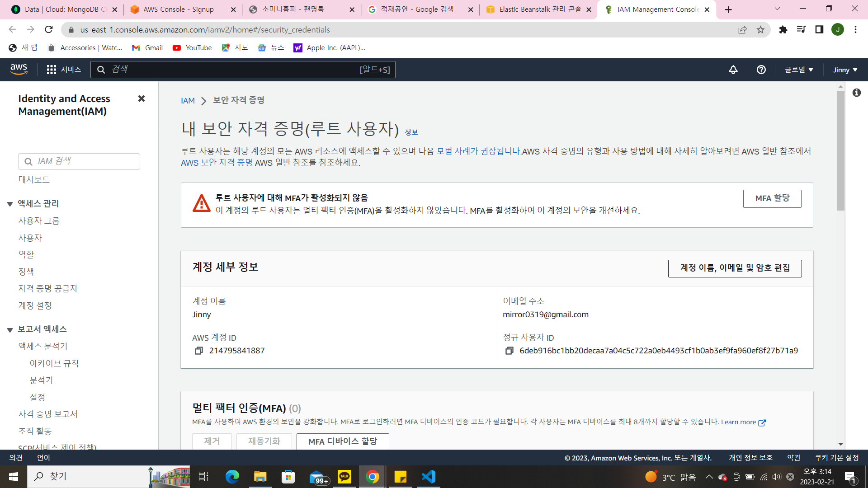
Task: Focus the IAM 검색 sidebar field
Action: [79, 161]
